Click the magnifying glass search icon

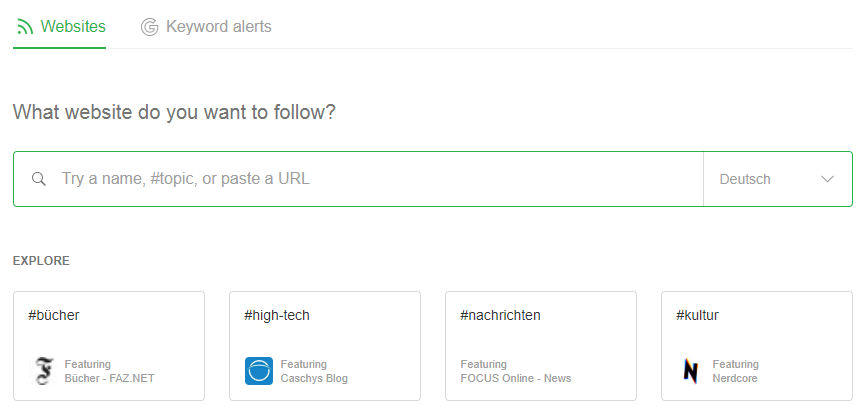click(x=39, y=179)
